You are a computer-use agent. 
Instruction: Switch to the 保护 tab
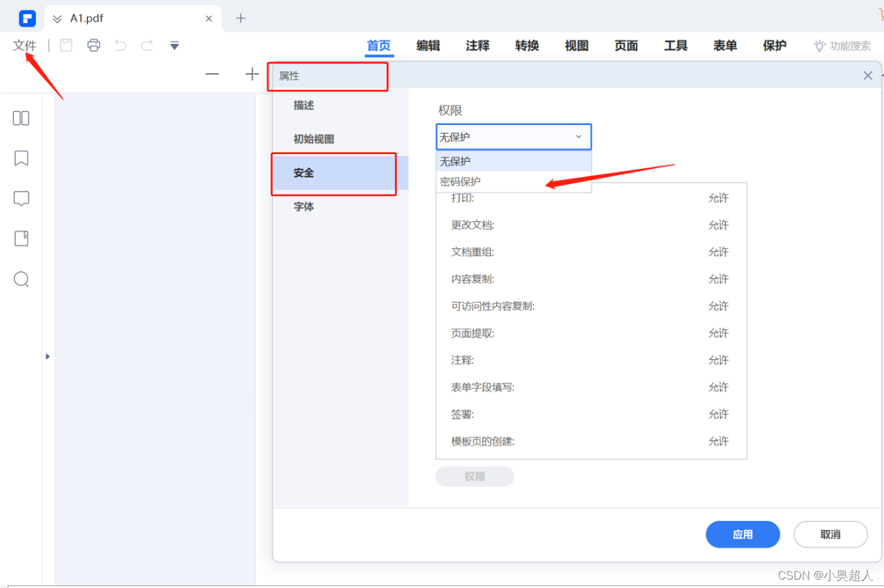pyautogui.click(x=775, y=46)
